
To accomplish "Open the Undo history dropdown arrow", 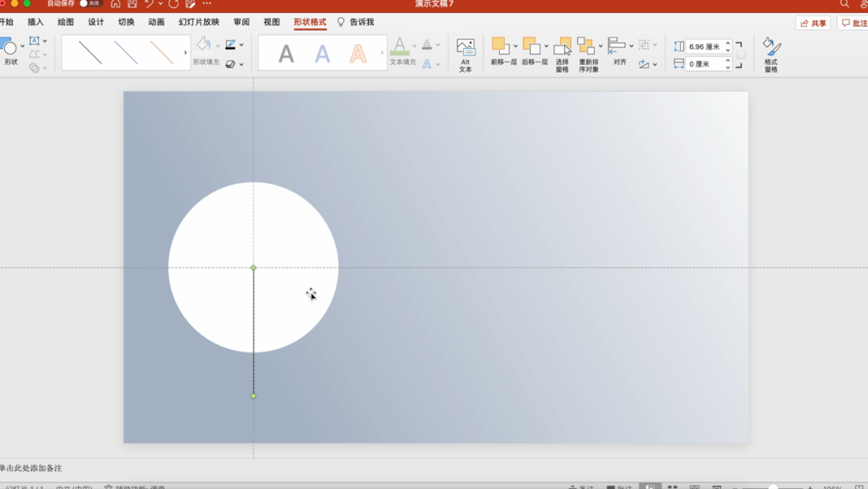I will [x=161, y=4].
